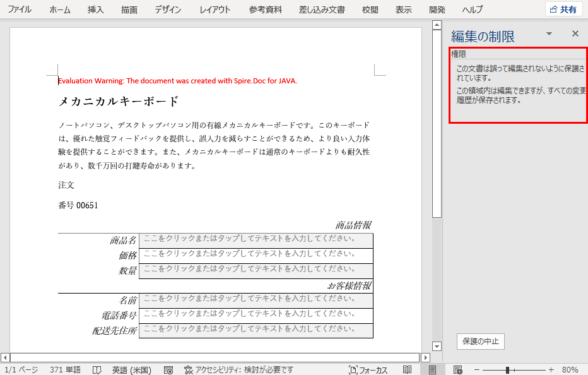Image resolution: width=588 pixels, height=375 pixels.
Task: Click 保護の中止 to stop document protection
Action: tap(481, 341)
